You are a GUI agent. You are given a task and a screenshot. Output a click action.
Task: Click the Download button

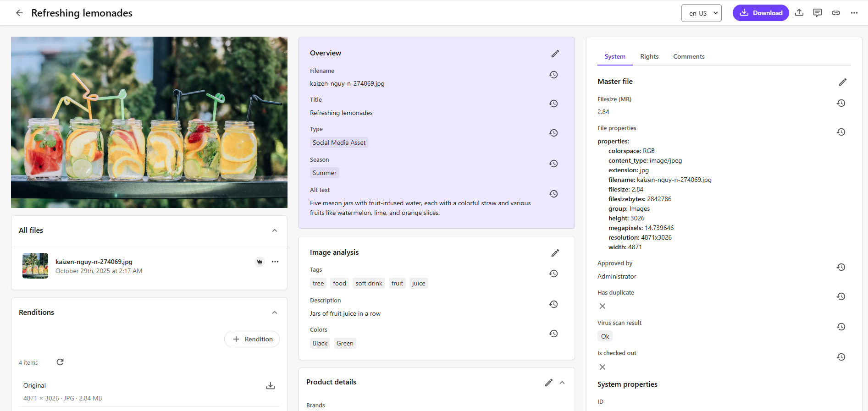coord(761,13)
